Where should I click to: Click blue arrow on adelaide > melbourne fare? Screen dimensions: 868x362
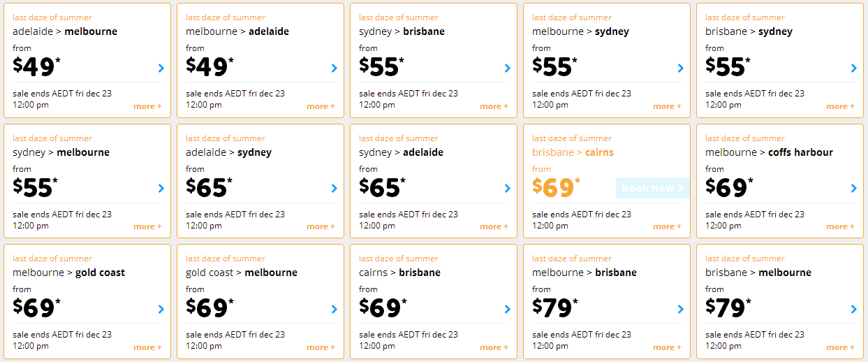point(161,68)
